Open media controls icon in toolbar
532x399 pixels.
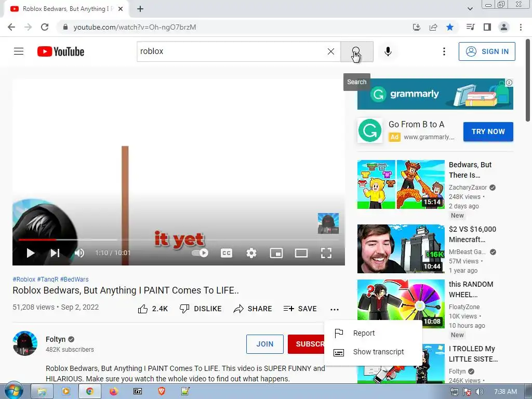point(470,27)
